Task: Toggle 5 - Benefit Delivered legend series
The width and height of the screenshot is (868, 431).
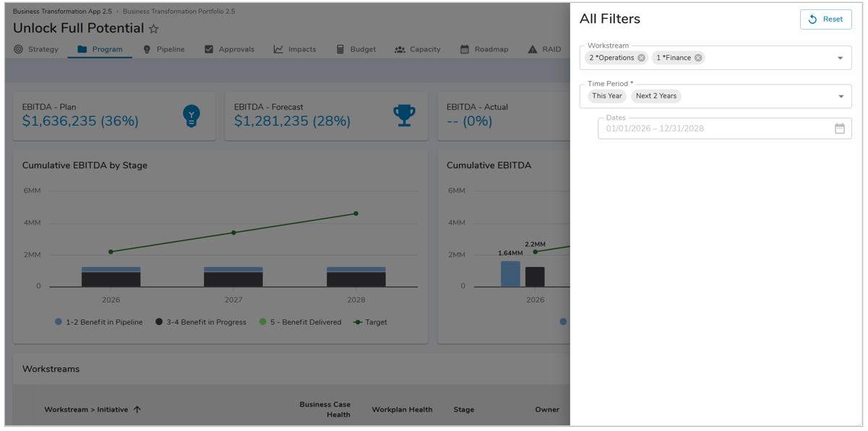Action: [300, 322]
